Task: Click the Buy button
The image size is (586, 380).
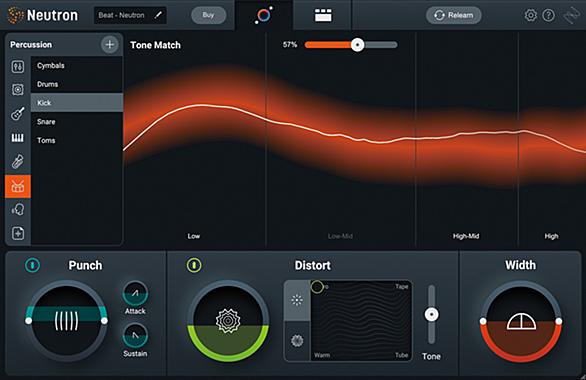Action: (208, 15)
